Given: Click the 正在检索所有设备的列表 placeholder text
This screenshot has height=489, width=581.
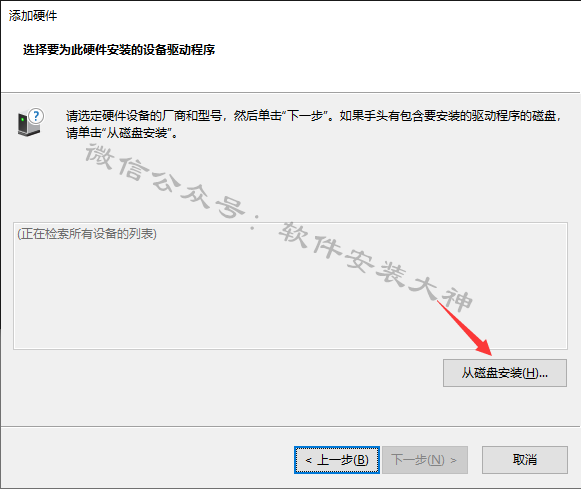Looking at the screenshot, I should [87, 234].
